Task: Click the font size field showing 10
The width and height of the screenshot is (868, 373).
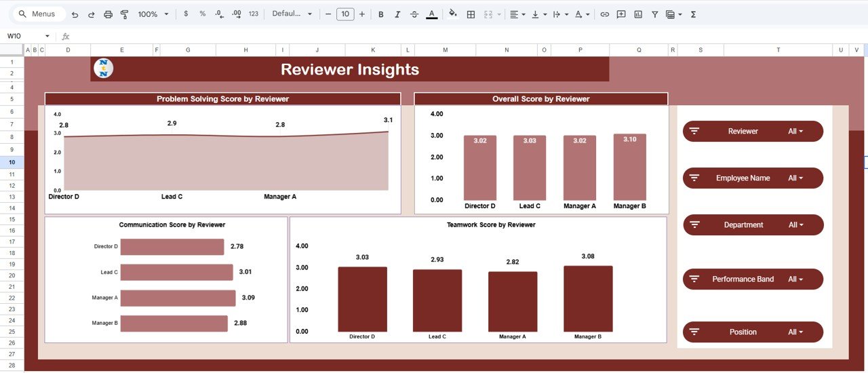Action: pyautogui.click(x=345, y=14)
